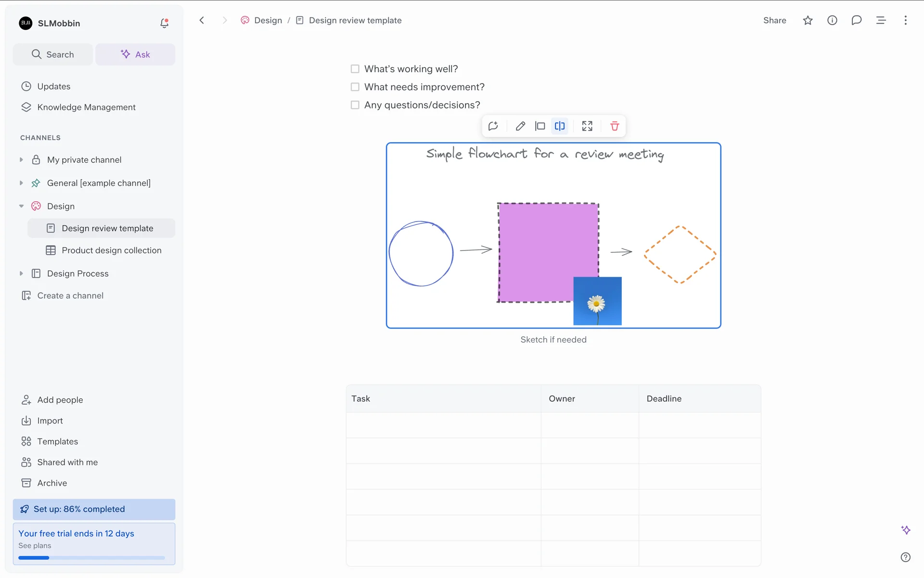Tick the "Any questions/decisions?" checkbox
Image resolution: width=924 pixels, height=578 pixels.
click(355, 105)
